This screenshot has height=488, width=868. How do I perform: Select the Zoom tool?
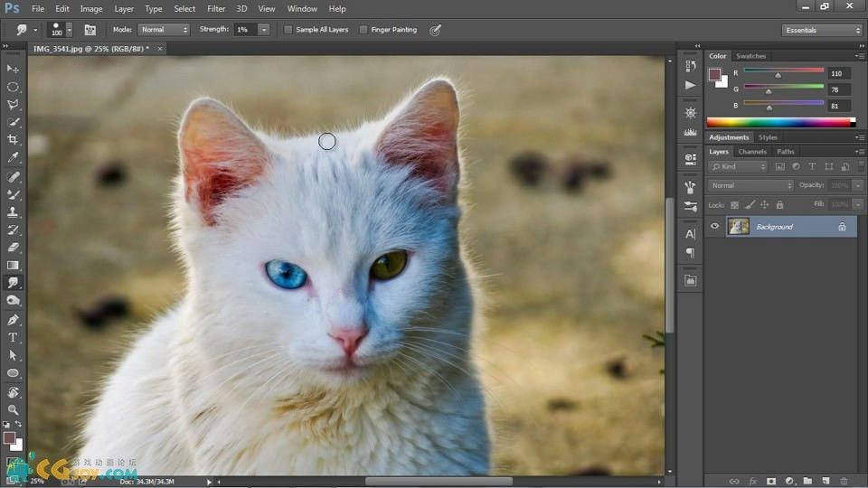pos(13,409)
